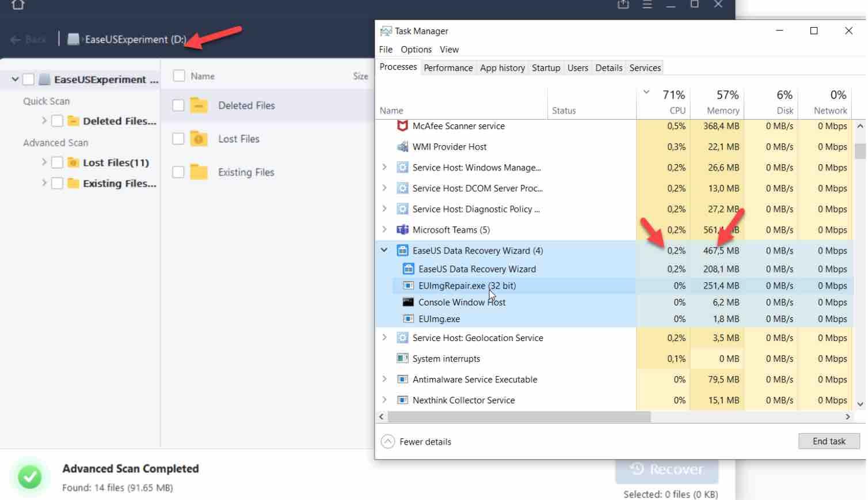
Task: Click the Lost Files(11) tree folder icon
Action: click(73, 162)
